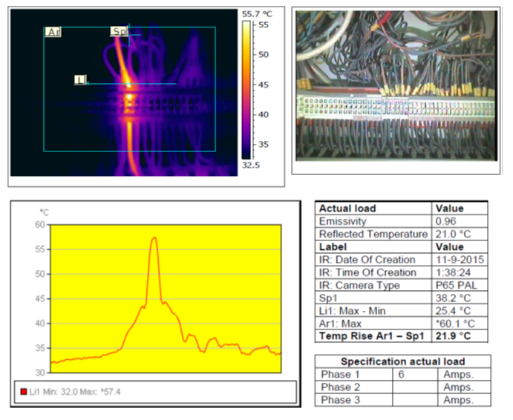Click the Emissivity value 0.96
This screenshot has height=420, width=513.
445,221
